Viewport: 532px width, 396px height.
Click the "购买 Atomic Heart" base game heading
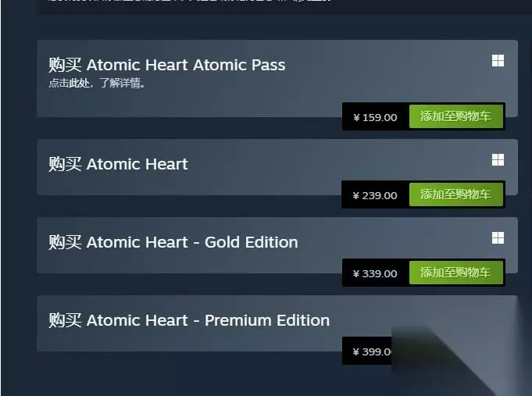[118, 164]
